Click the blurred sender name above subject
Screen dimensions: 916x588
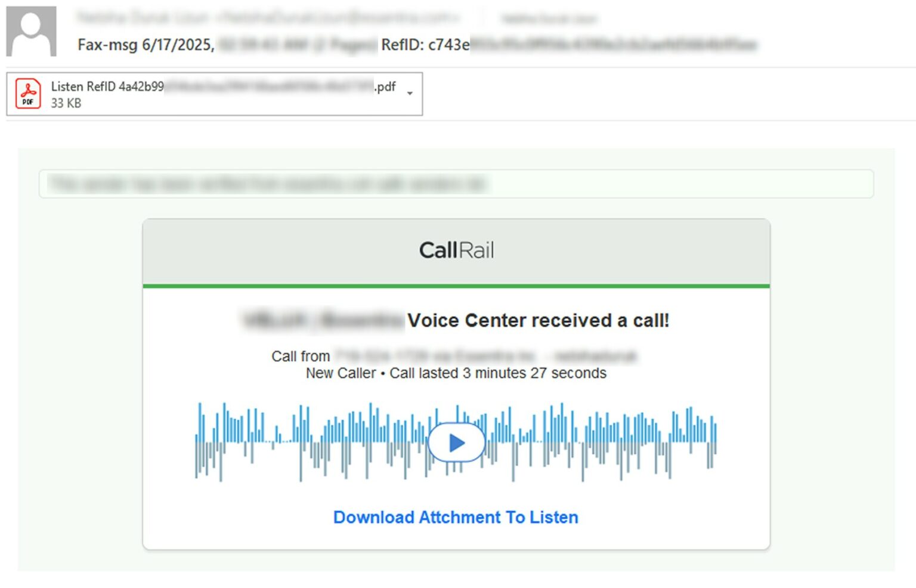click(x=268, y=18)
